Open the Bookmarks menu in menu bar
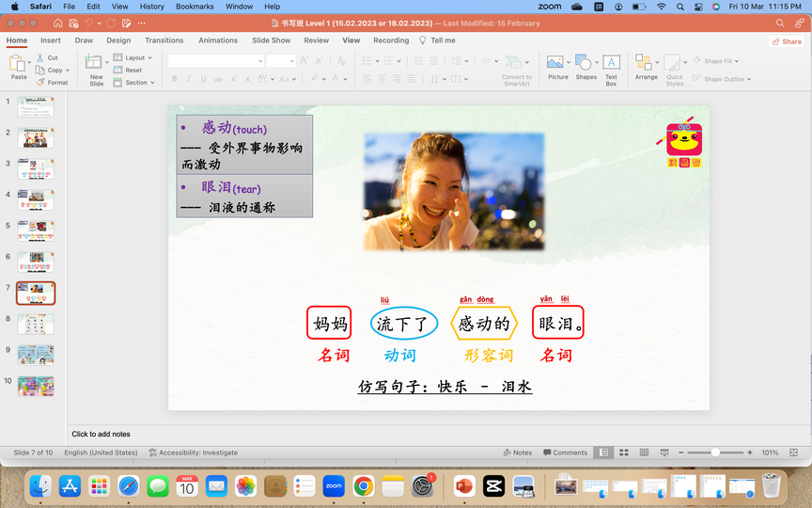Viewport: 812px width, 508px height. (195, 7)
